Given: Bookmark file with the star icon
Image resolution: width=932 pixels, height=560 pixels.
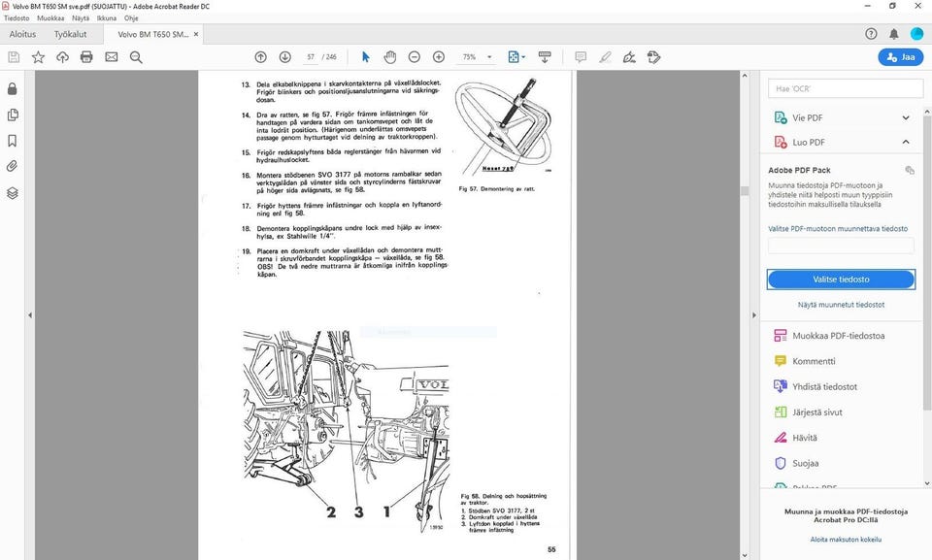Looking at the screenshot, I should (38, 57).
